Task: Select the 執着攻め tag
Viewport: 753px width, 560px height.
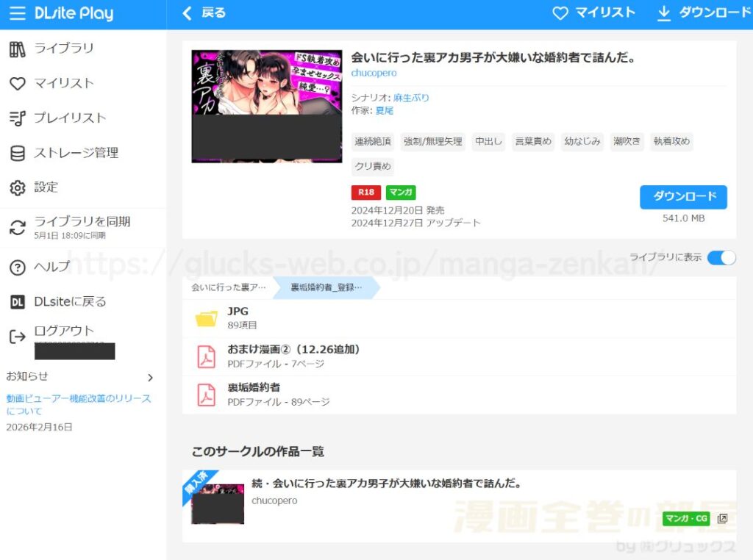Action: pyautogui.click(x=671, y=142)
